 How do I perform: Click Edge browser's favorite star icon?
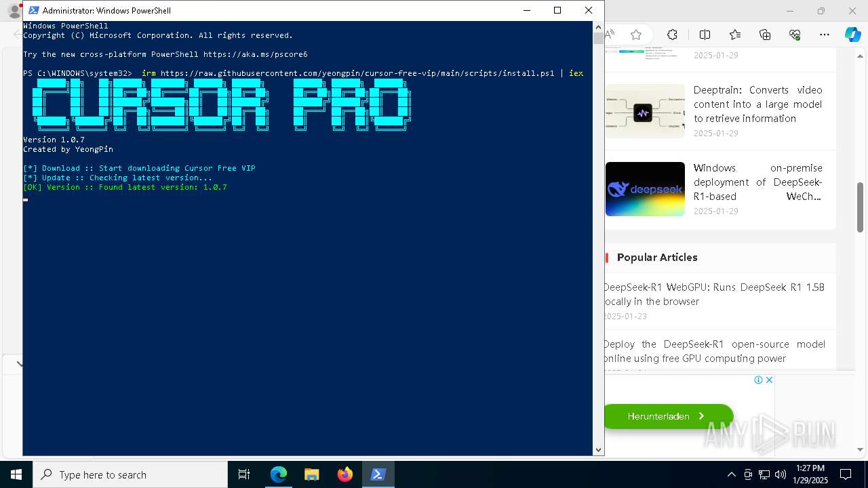tap(635, 35)
